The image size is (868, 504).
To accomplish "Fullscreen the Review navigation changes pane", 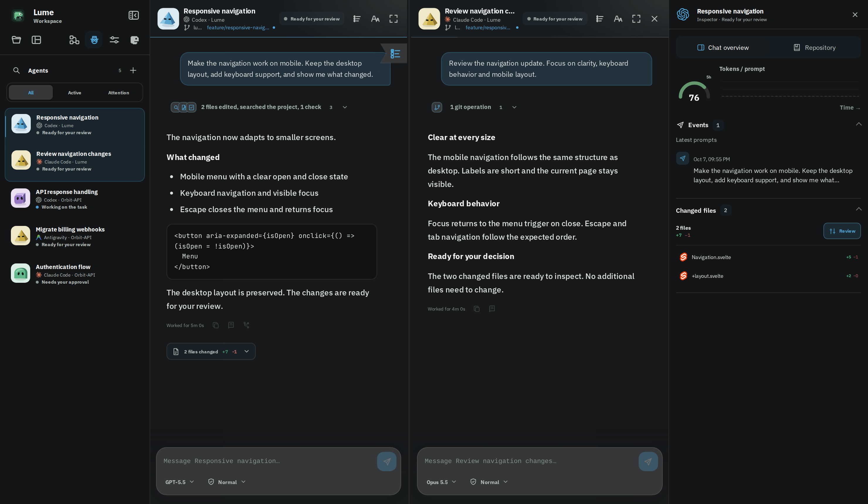I will coord(636,19).
